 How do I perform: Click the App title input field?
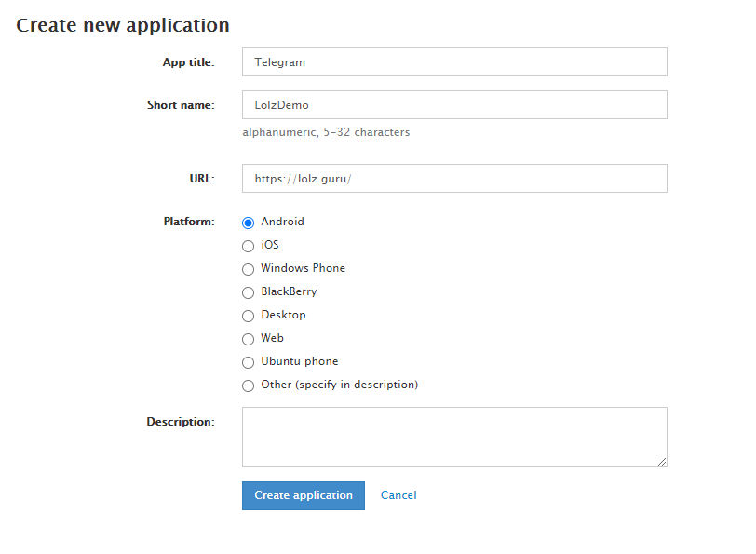click(x=454, y=62)
